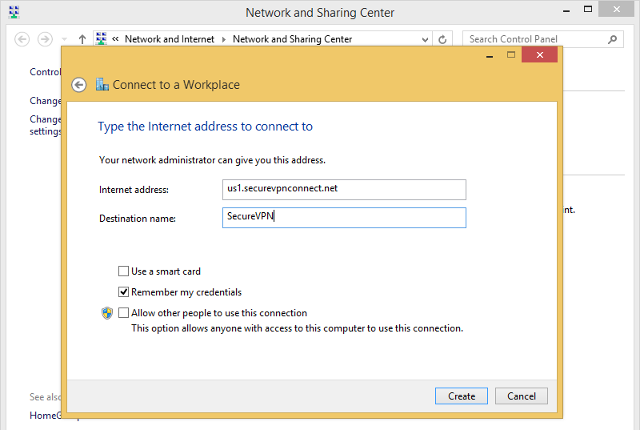This screenshot has width=640, height=430.
Task: Click the 'Type the Internet address to connect to' heading
Action: click(x=205, y=127)
